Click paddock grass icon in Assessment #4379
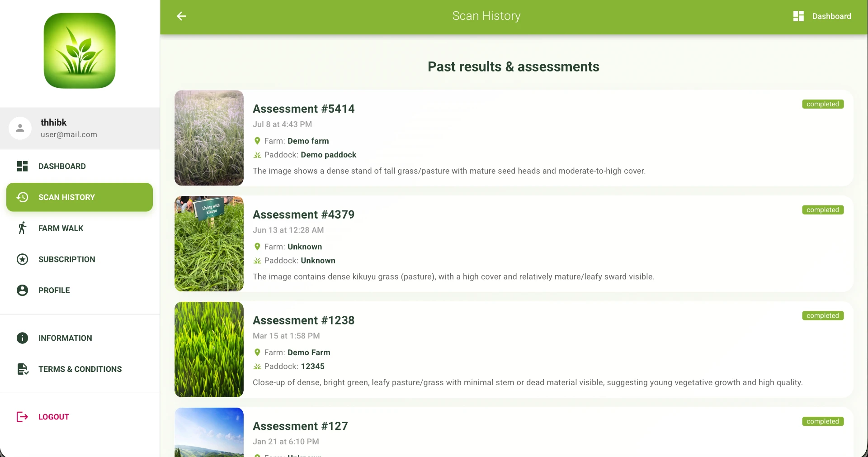 tap(257, 261)
